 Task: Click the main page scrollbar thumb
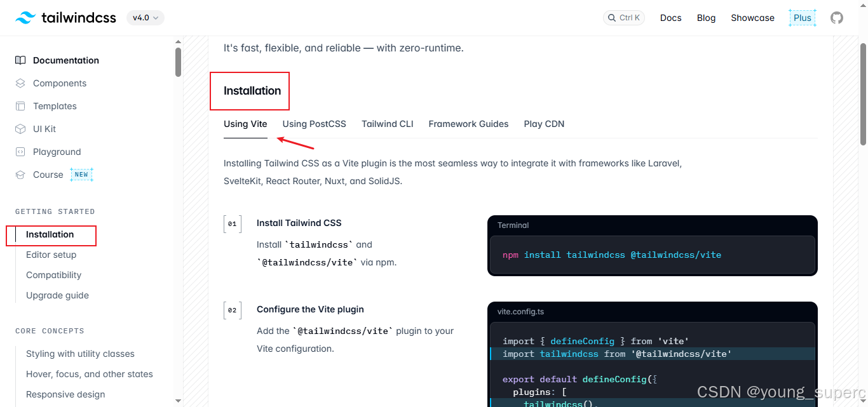tap(863, 94)
